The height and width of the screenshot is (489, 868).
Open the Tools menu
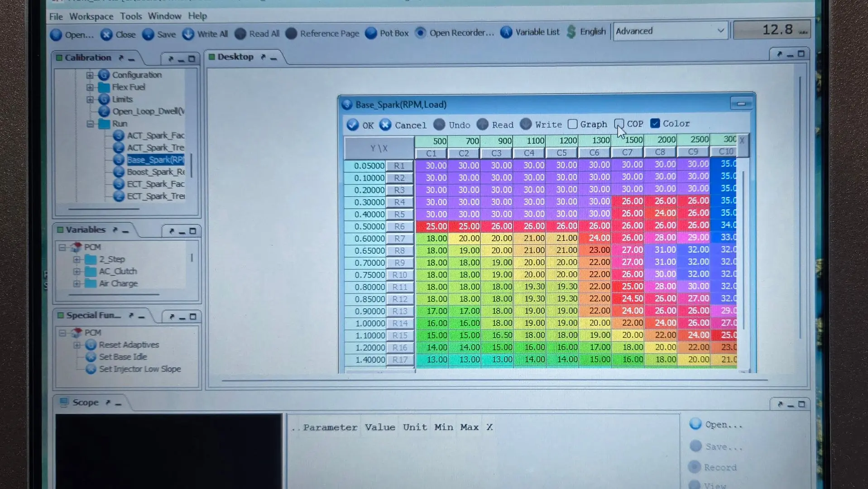(x=131, y=16)
